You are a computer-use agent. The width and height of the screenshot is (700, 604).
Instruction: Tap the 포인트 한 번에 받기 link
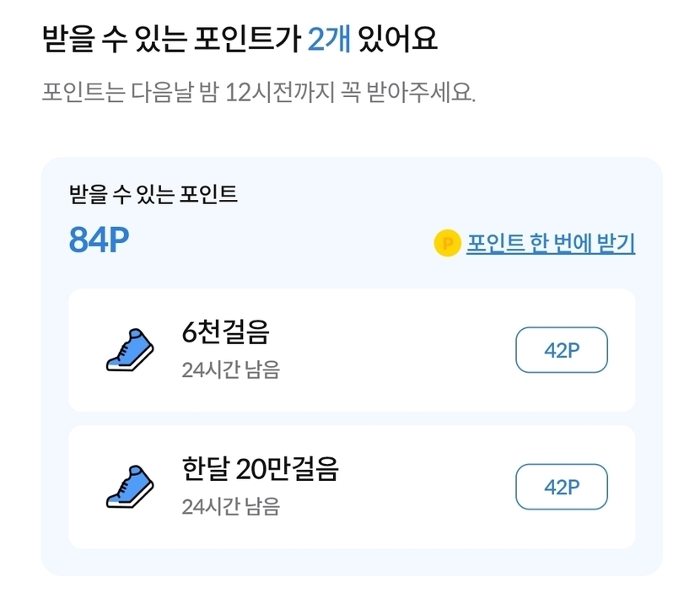tap(550, 244)
